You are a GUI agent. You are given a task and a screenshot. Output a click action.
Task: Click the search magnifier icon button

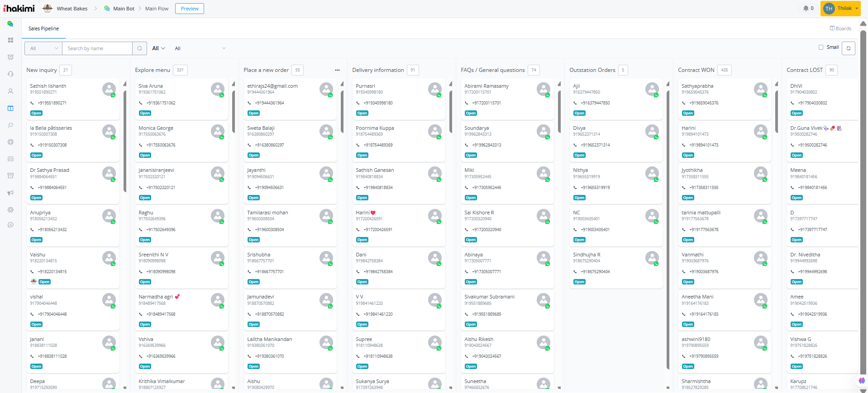point(139,48)
